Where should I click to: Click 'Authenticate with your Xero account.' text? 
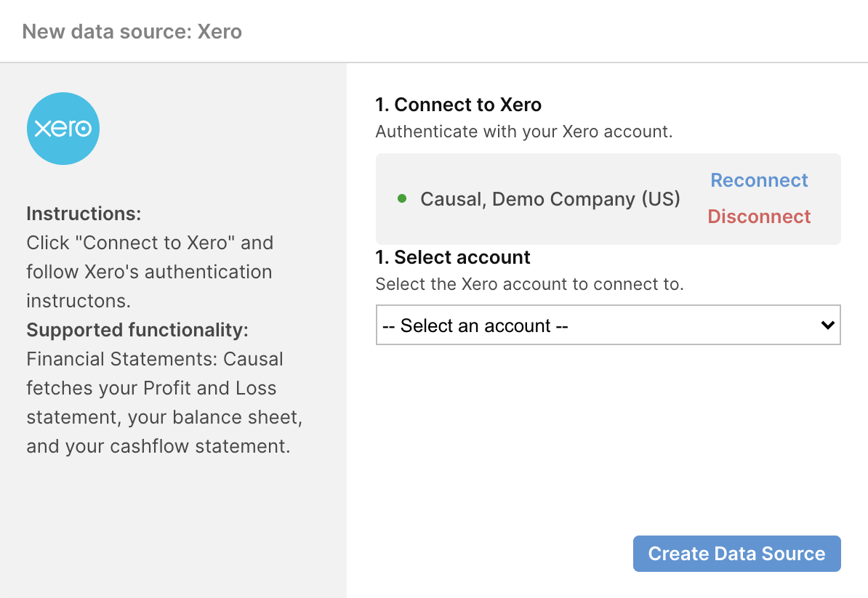click(524, 132)
